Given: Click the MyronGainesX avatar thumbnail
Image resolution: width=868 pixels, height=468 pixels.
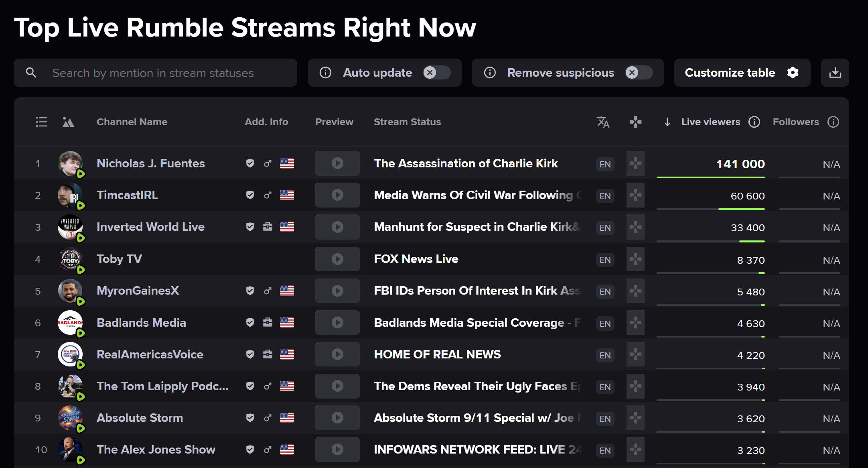Looking at the screenshot, I should coord(70,291).
